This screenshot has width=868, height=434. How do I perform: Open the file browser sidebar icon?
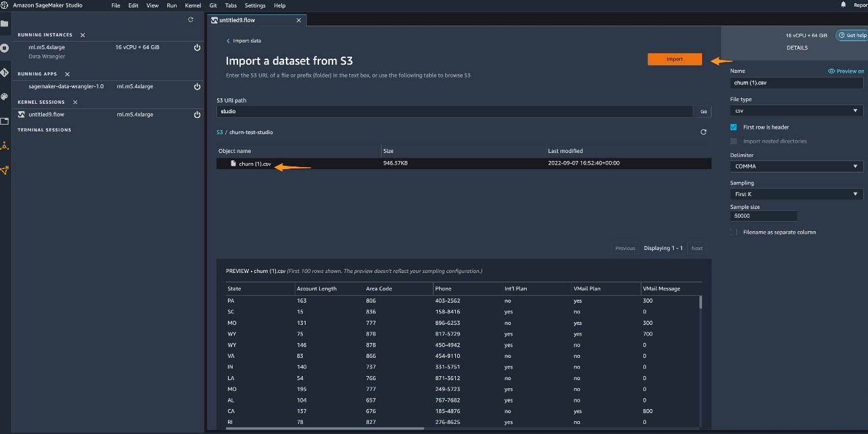5,24
